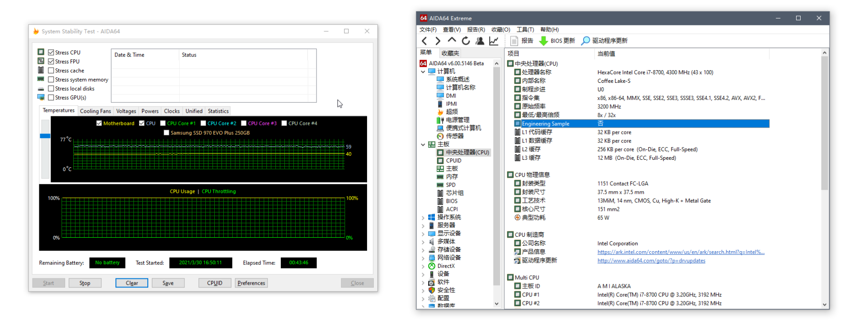The width and height of the screenshot is (868, 325).
Task: Select 便携式计算机 in the tree
Action: click(459, 128)
